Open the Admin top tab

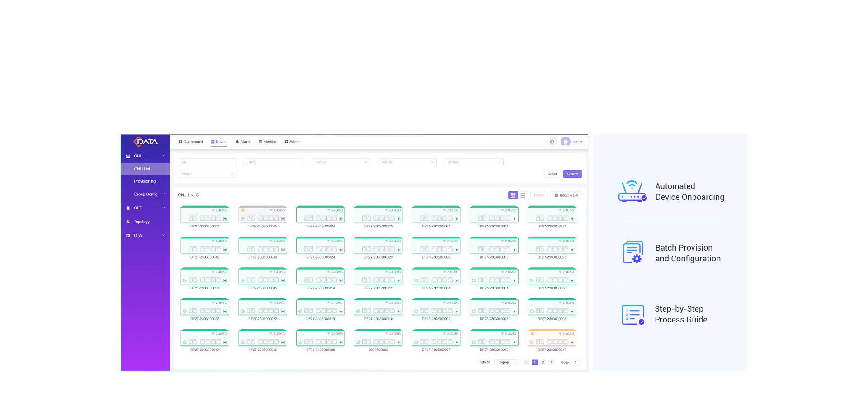tap(292, 142)
